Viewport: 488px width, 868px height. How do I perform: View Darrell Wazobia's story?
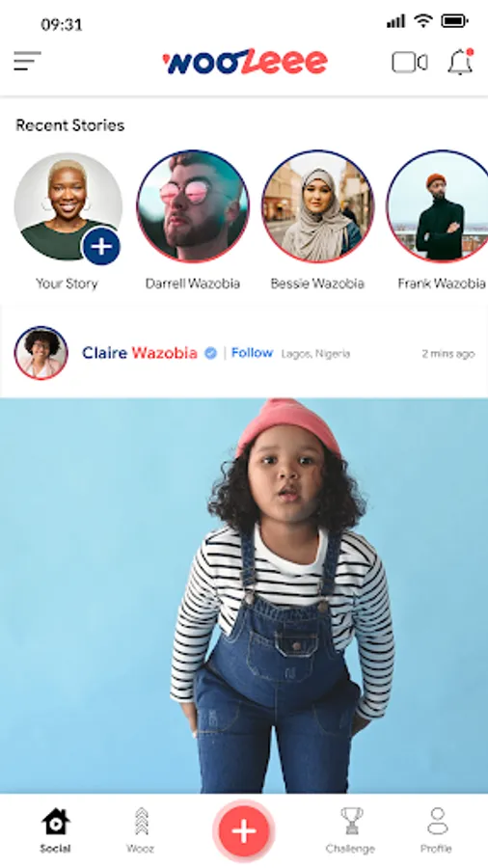(193, 206)
